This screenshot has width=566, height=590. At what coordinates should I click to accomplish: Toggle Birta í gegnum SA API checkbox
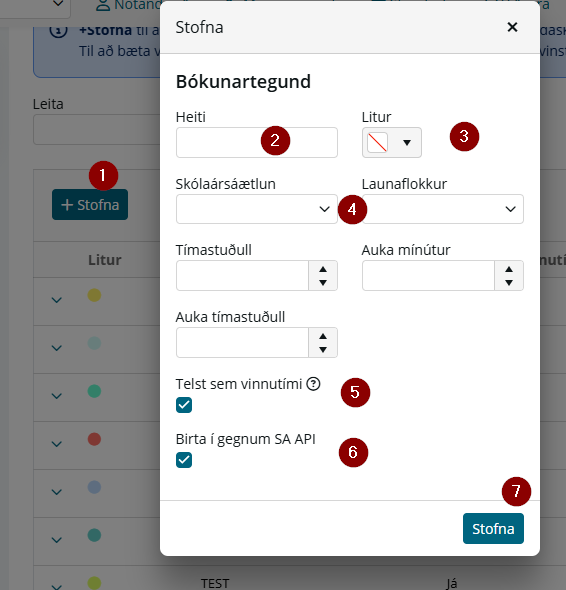click(184, 460)
